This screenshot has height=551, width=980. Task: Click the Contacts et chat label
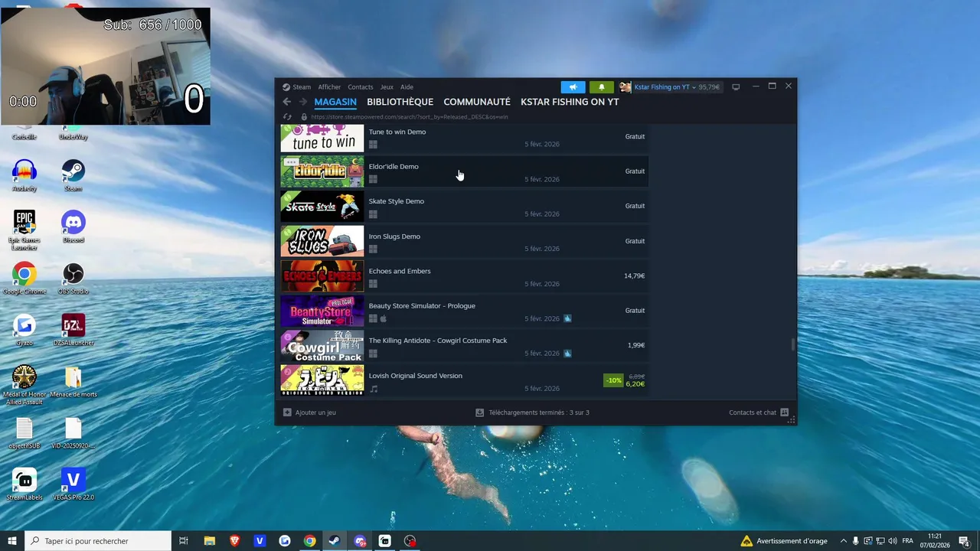pos(753,412)
